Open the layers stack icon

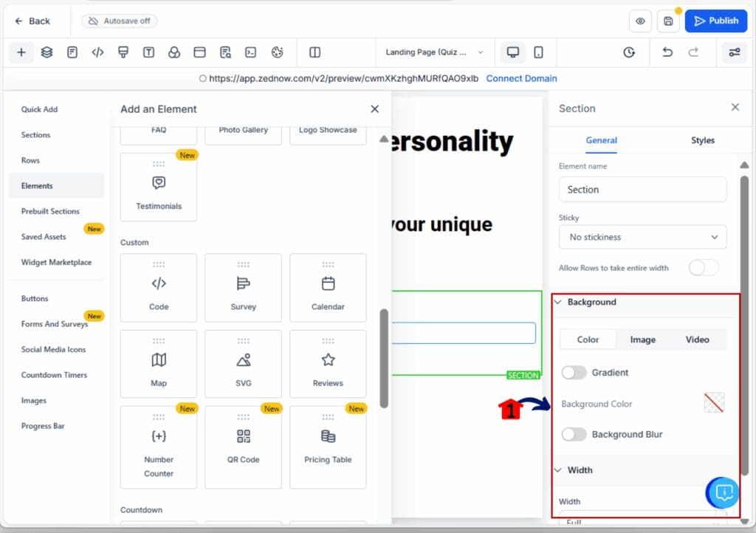coord(47,52)
